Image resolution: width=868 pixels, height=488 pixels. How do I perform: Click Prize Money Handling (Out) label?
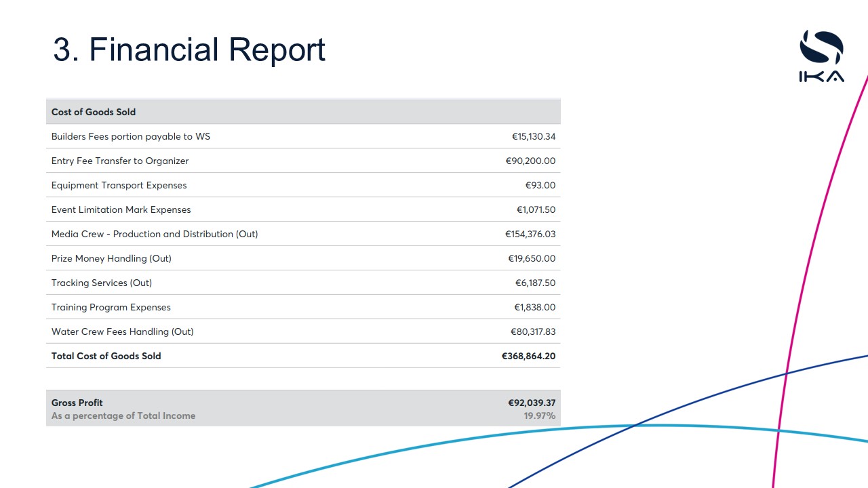(111, 258)
